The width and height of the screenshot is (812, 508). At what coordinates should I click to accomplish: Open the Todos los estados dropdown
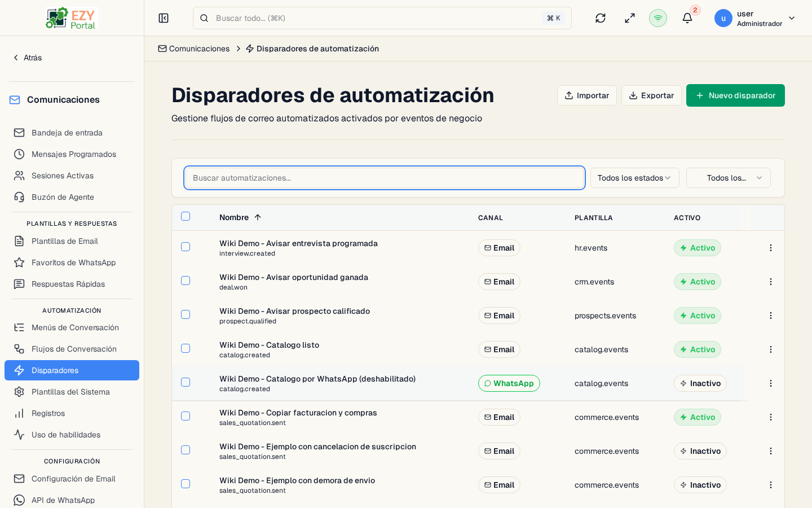click(634, 178)
